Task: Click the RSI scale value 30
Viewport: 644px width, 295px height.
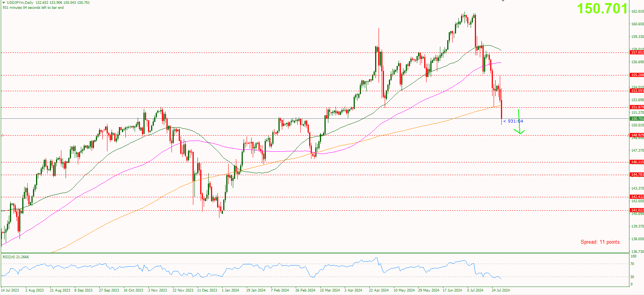Action: [x=632, y=277]
